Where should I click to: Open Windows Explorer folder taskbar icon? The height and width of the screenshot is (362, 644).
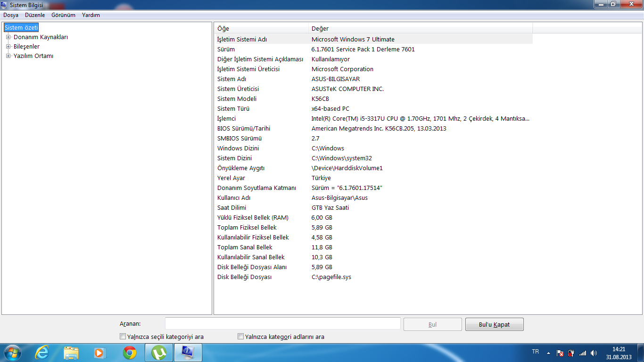point(71,353)
